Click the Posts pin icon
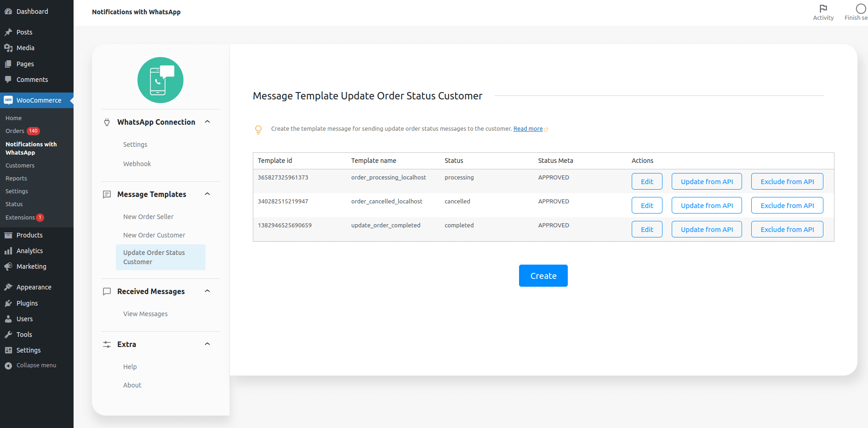 8,32
